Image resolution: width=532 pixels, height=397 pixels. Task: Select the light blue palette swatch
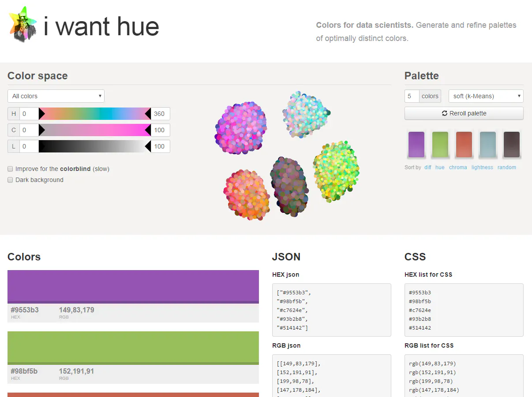(x=488, y=145)
